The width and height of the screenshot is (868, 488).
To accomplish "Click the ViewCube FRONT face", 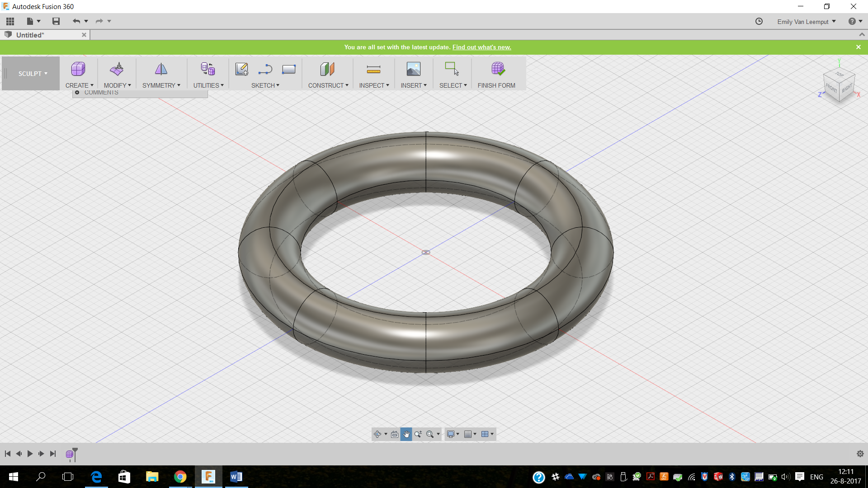I will [x=831, y=88].
